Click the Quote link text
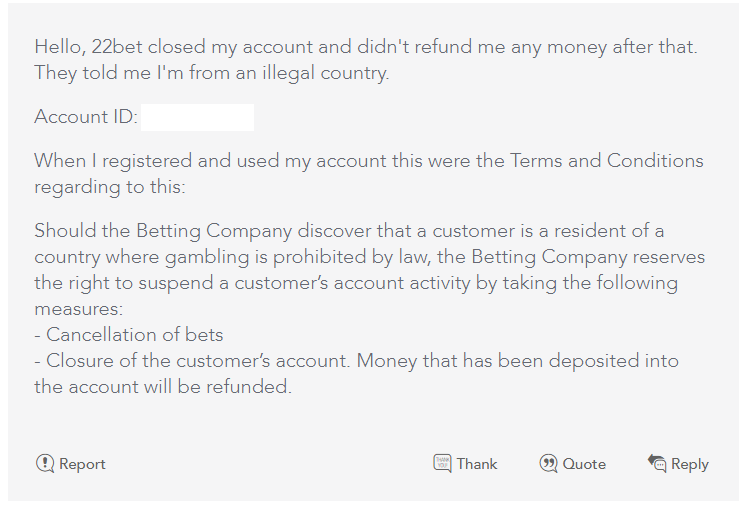 (584, 464)
